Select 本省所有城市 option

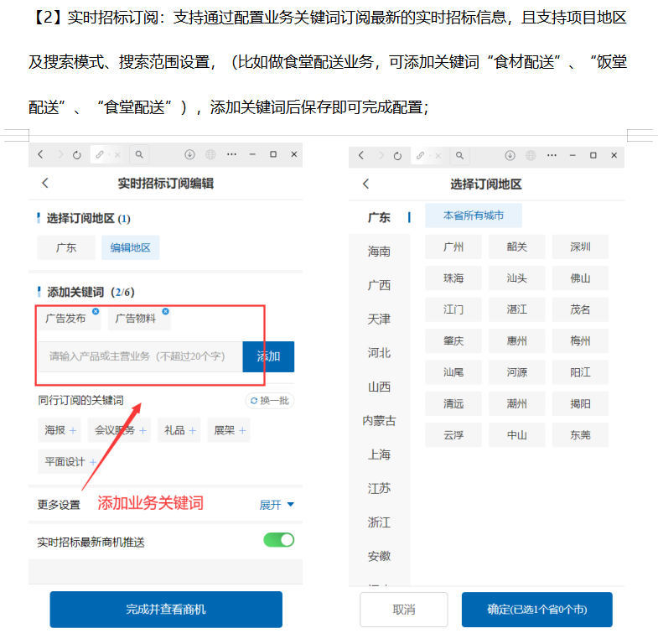pos(474,216)
